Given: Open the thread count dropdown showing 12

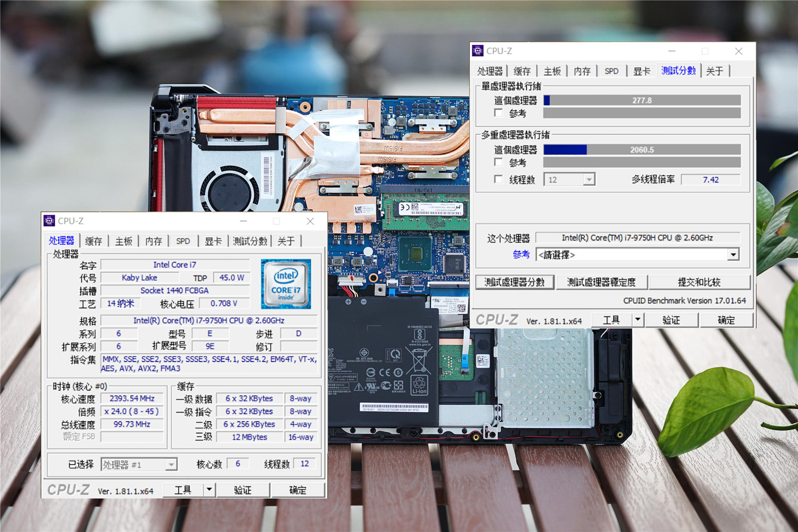Looking at the screenshot, I should click(x=589, y=180).
